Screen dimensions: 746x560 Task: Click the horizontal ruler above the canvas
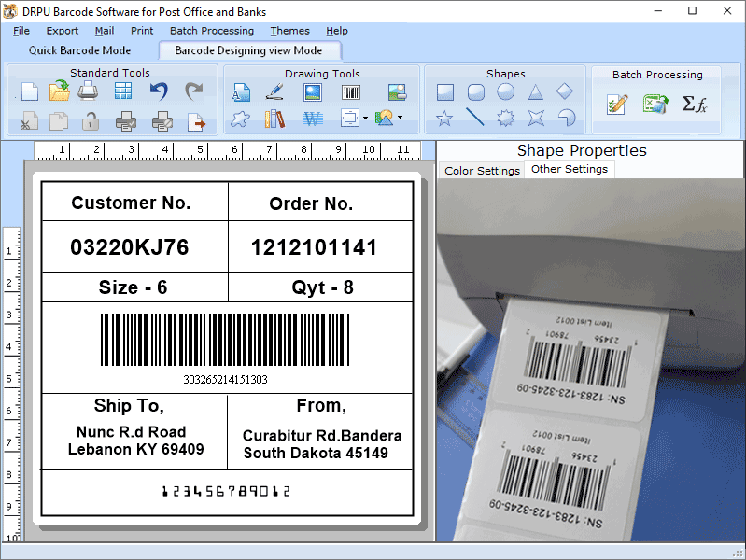point(228,150)
